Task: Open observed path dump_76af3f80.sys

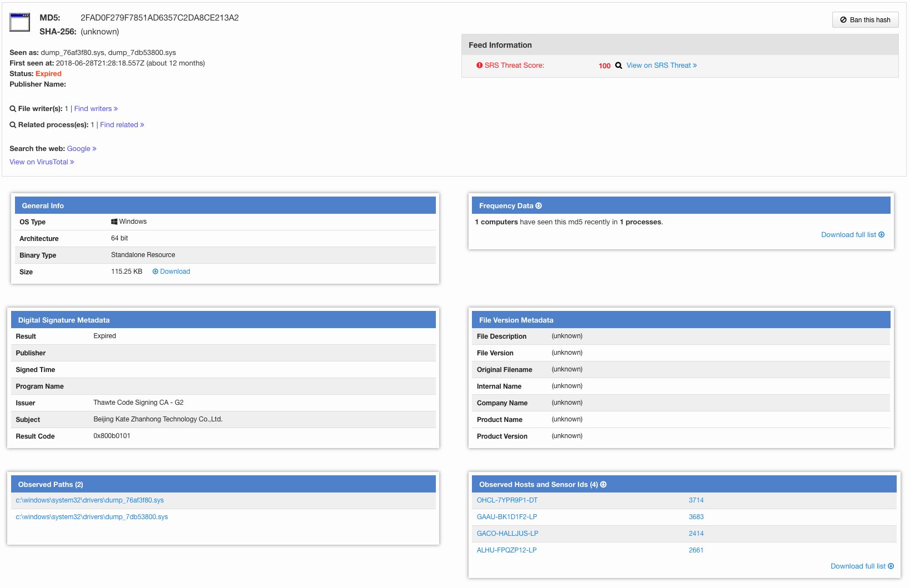Action: tap(90, 500)
